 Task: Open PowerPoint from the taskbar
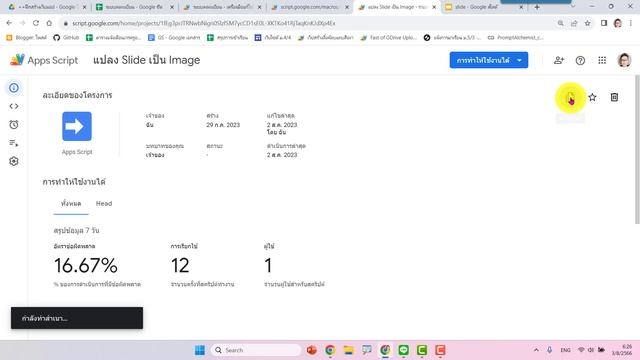click(312, 350)
